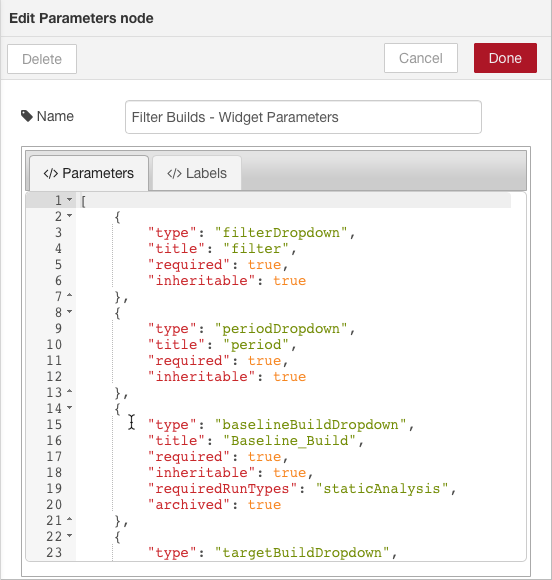
Task: Click the fold end marker on line 21
Action: [70, 520]
